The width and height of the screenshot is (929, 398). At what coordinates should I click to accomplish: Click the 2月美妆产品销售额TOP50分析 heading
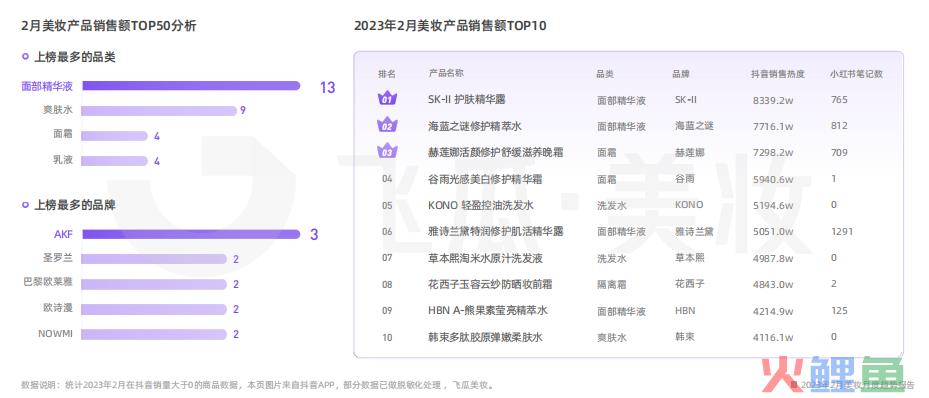[x=108, y=25]
